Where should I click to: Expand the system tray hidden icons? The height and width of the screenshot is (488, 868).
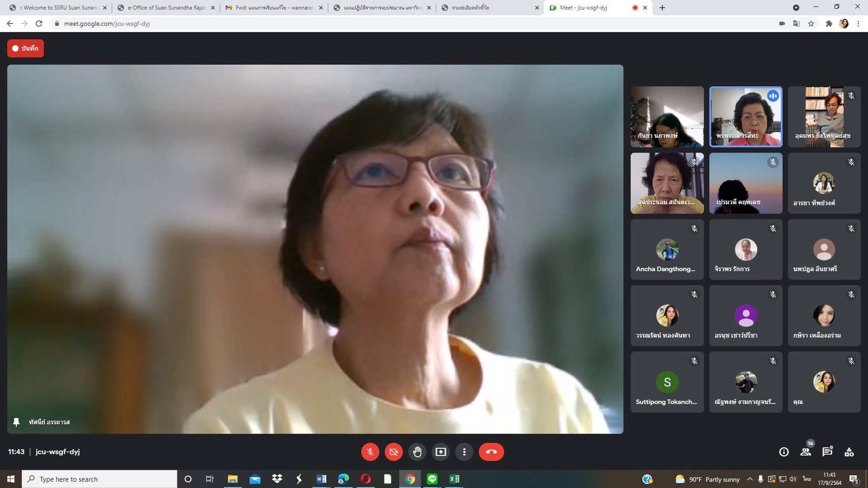click(749, 479)
